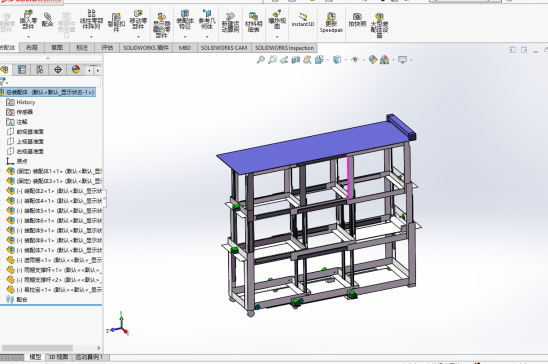This screenshot has height=364, width=548.
Task: Open Apply Scene dropdown arrow
Action: click(393, 60)
